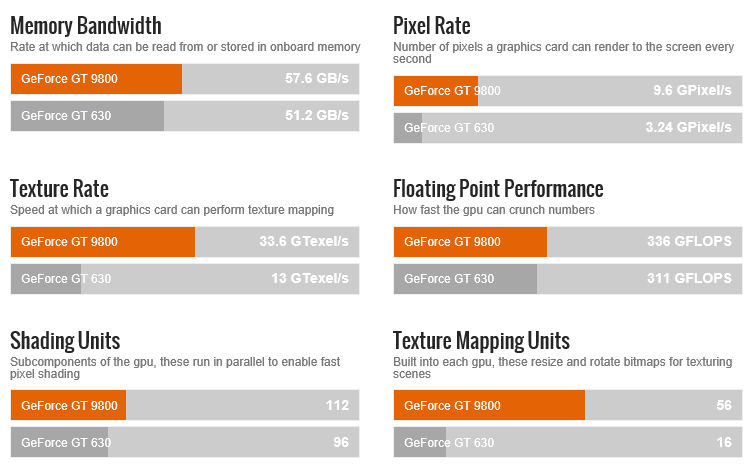This screenshot has width=756, height=470.
Task: Click the Shading Units description text
Action: 175,368
